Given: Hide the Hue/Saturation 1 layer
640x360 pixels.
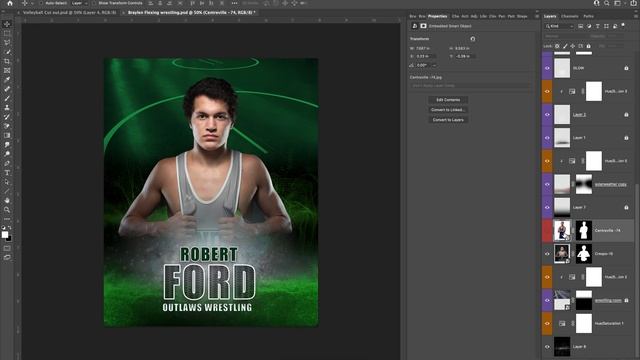Looking at the screenshot, I should coord(547,323).
